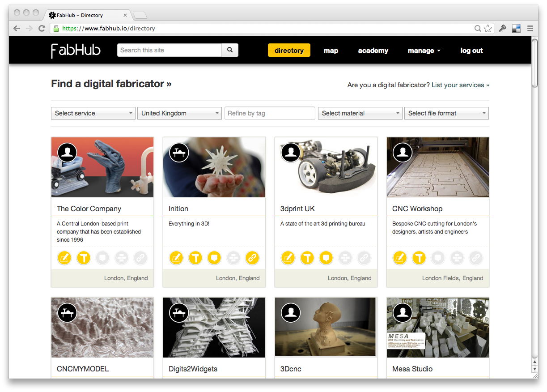
Task: Click the workbench badge on Digits2Widgets image
Action: (179, 312)
